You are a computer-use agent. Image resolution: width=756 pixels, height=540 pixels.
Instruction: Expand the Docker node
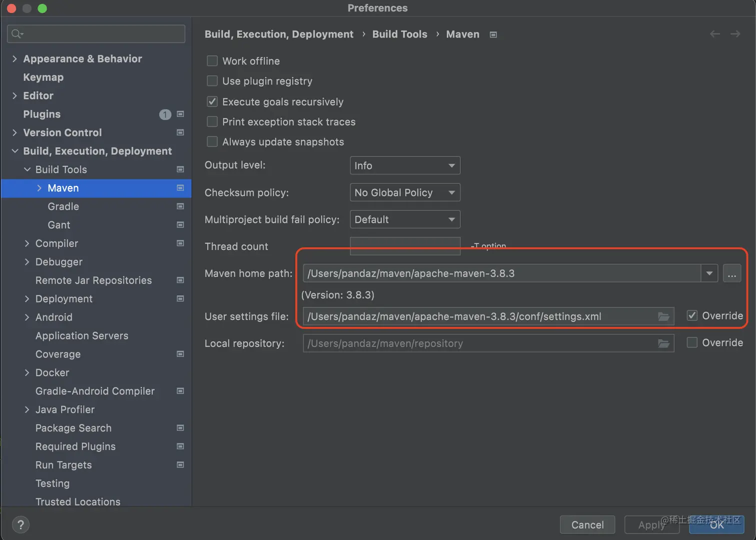pos(27,372)
